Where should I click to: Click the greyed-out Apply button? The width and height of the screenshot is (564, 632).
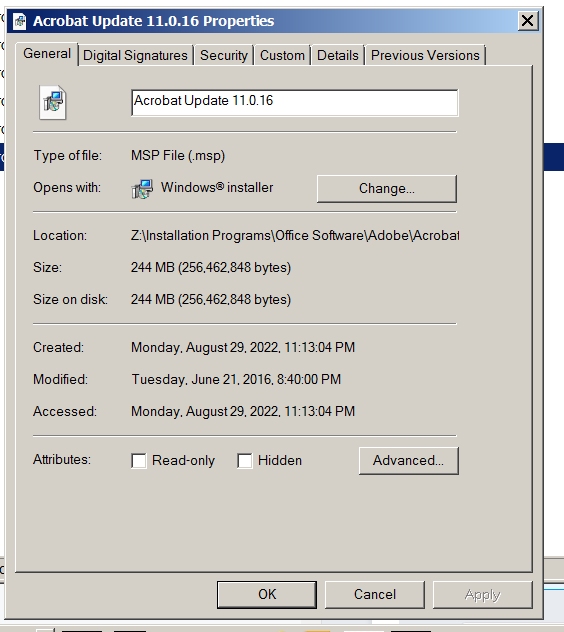pyautogui.click(x=483, y=595)
